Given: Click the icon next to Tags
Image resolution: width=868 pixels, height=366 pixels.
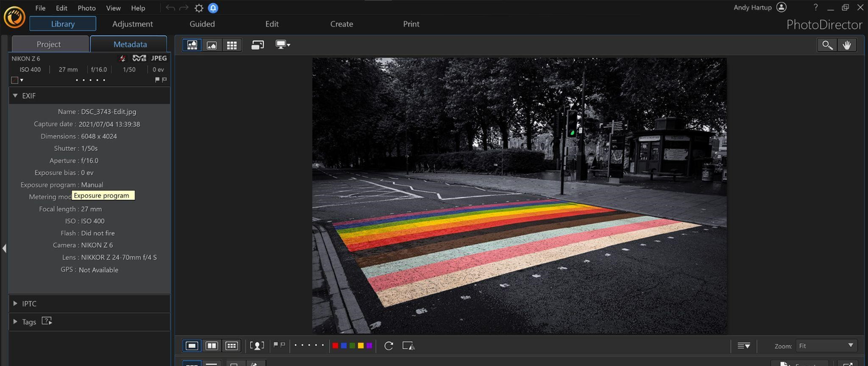Looking at the screenshot, I should (x=47, y=321).
